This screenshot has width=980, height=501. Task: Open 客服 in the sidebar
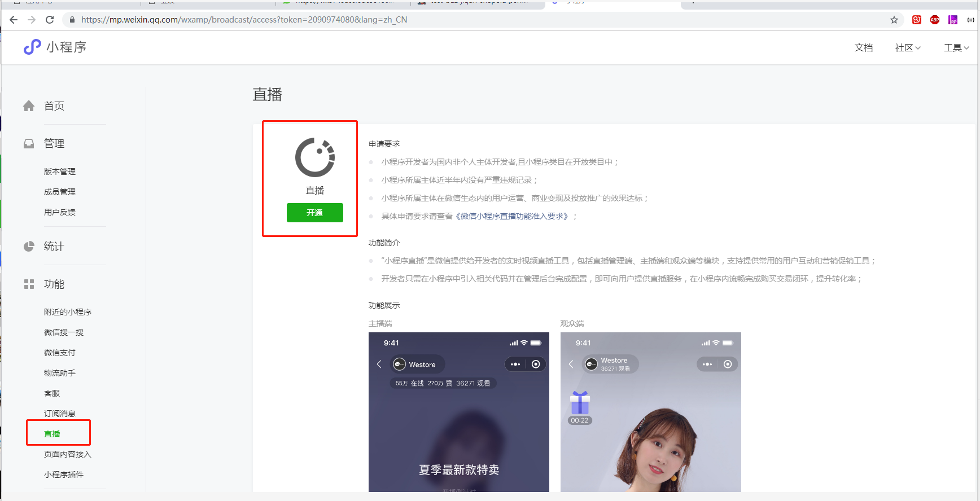(52, 393)
